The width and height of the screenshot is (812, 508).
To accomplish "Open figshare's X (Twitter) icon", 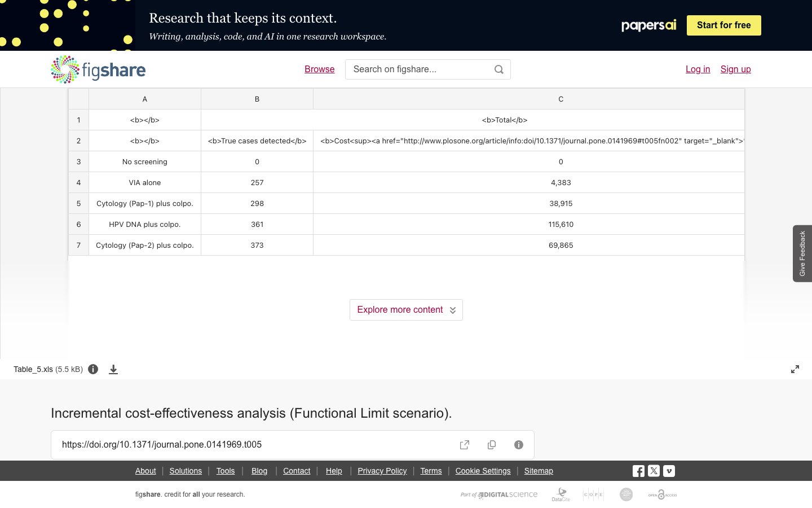I will click(x=654, y=471).
